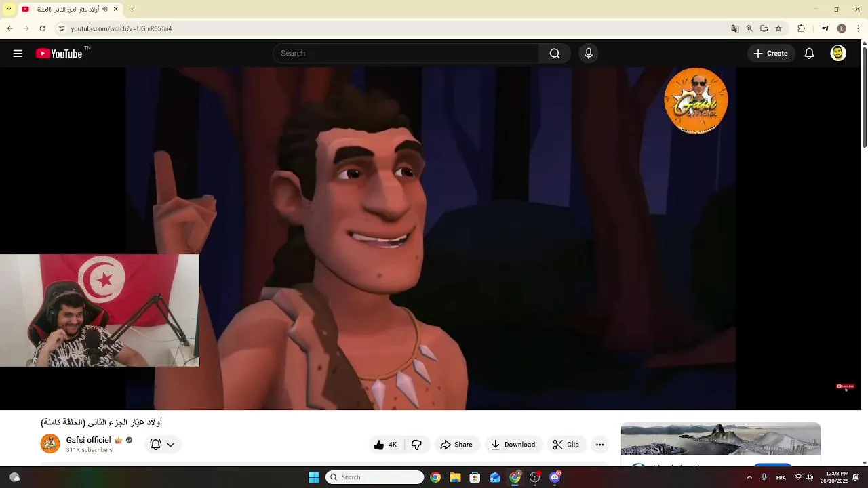Click the 311K subscribers text

pyautogui.click(x=89, y=450)
